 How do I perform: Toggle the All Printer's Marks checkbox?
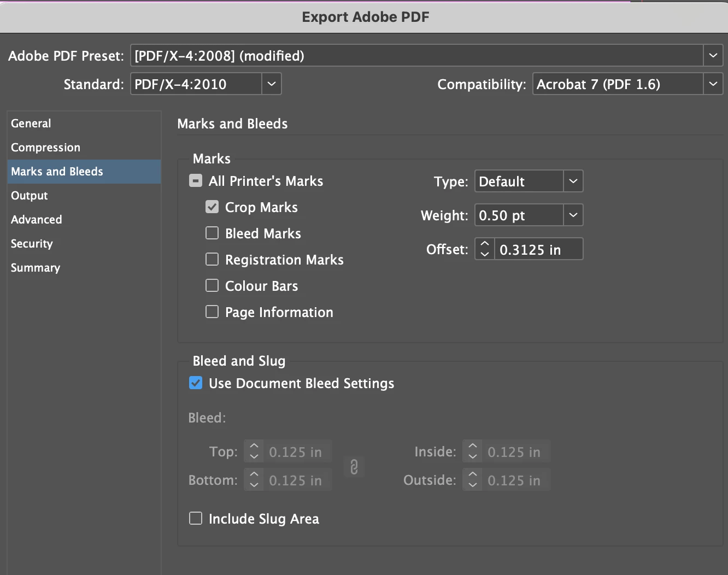(196, 181)
